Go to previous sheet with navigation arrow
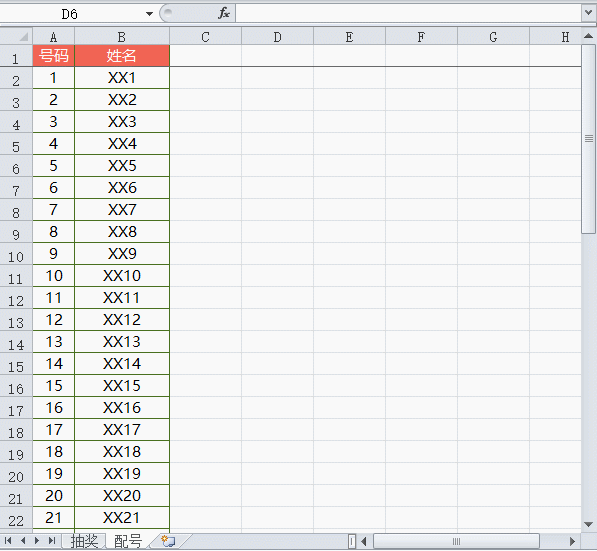This screenshot has height=551, width=597. click(23, 541)
